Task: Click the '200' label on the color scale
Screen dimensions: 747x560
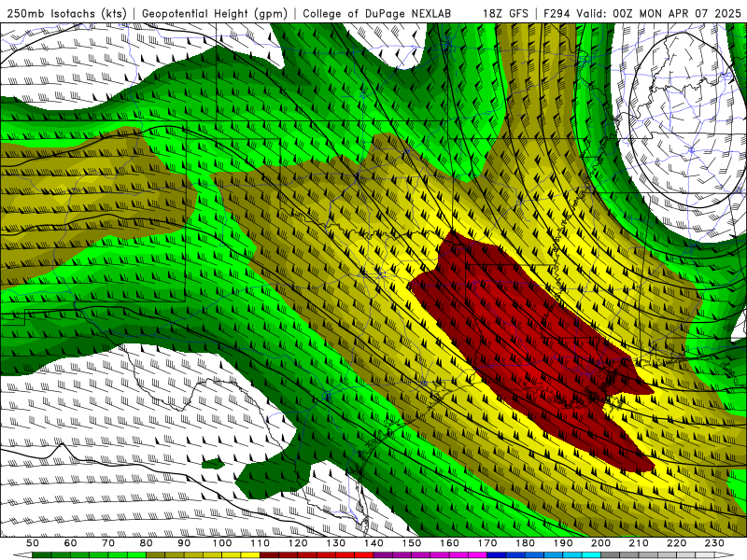Action: [600, 543]
